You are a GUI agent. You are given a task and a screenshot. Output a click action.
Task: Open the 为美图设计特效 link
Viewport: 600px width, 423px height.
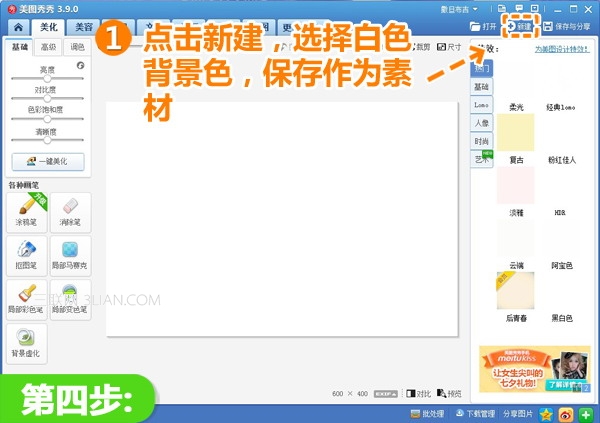point(562,49)
